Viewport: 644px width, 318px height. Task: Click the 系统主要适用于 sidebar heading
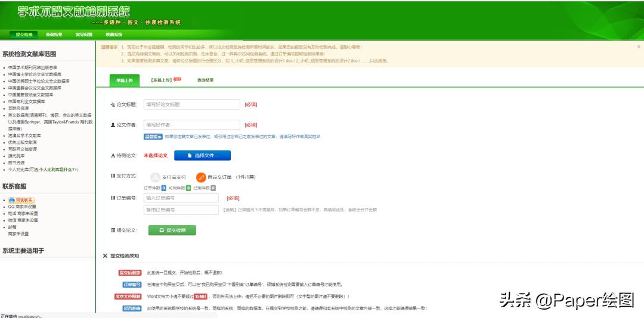tap(23, 251)
